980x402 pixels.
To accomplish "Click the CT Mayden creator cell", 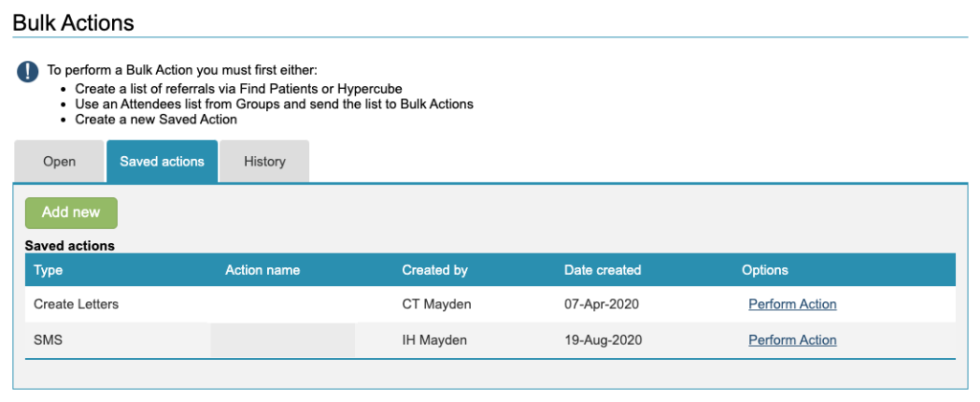I will 436,304.
